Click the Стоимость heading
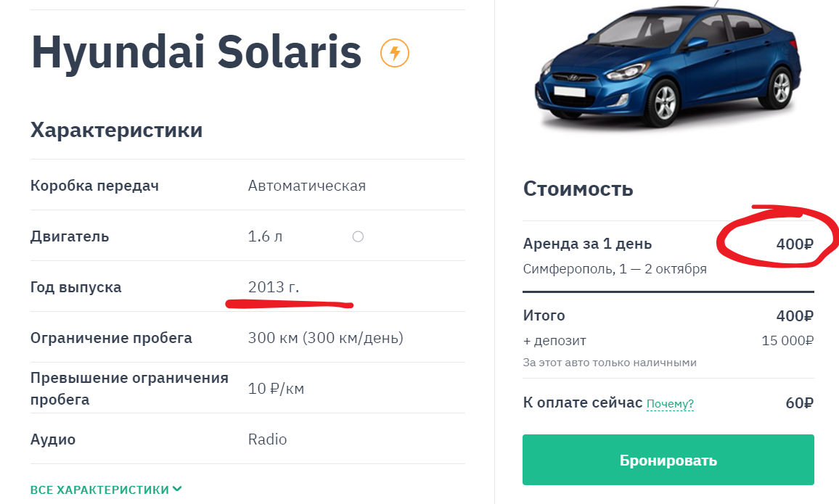 pyautogui.click(x=578, y=189)
